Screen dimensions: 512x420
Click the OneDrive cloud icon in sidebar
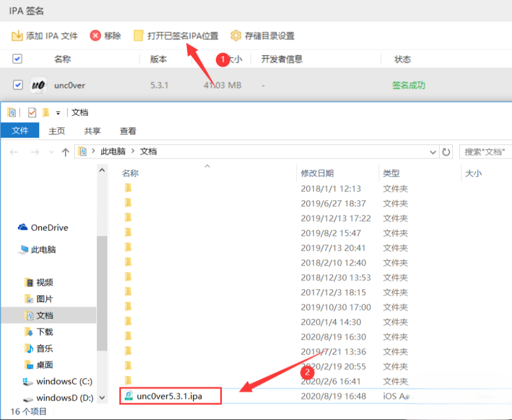point(23,227)
